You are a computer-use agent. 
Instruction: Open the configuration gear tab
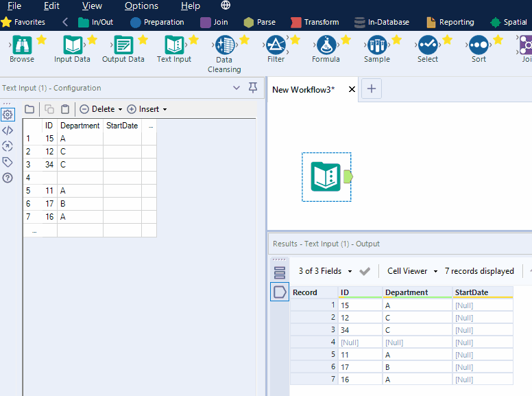pyautogui.click(x=8, y=115)
